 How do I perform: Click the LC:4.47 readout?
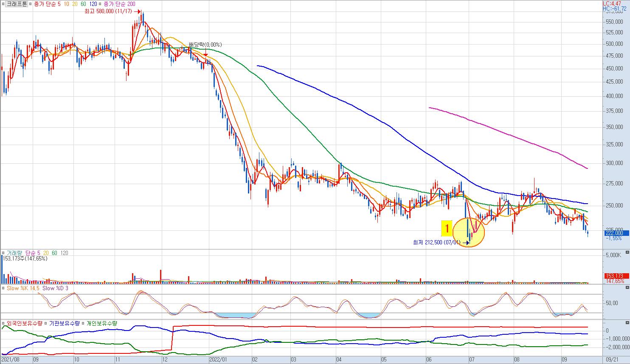pos(612,3)
